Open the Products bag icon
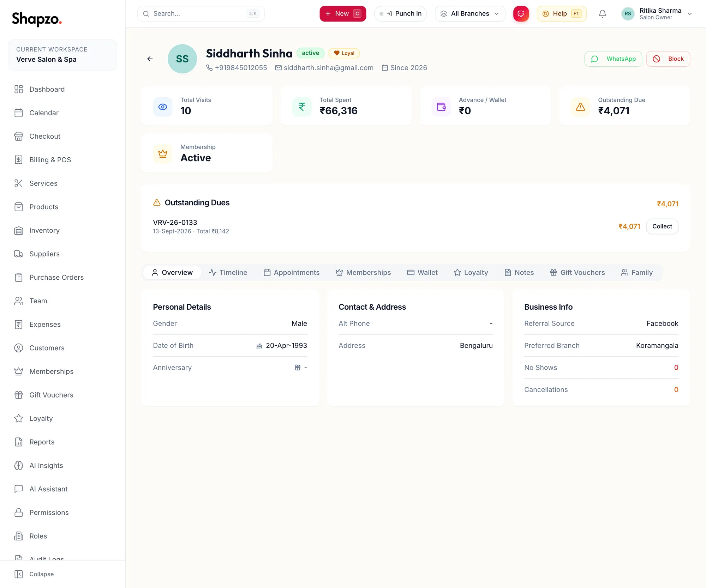Viewport: 706px width, 588px height. click(x=19, y=207)
